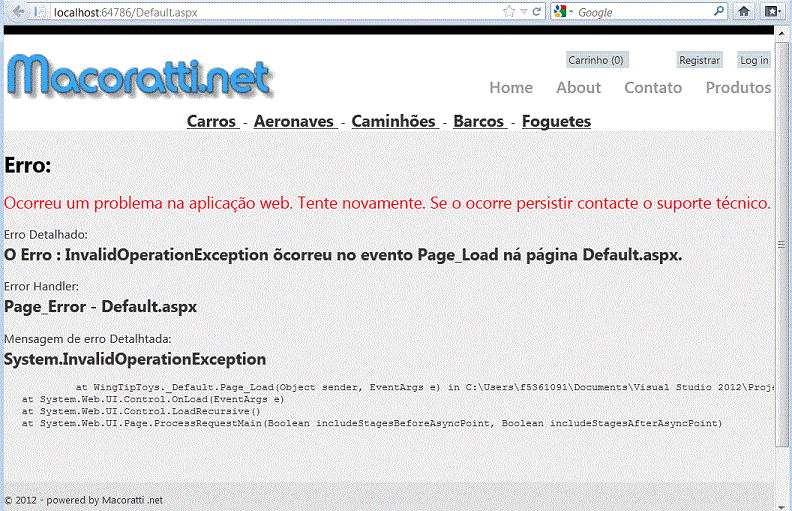792x511 pixels.
Task: Open the About menu item
Action: click(578, 88)
